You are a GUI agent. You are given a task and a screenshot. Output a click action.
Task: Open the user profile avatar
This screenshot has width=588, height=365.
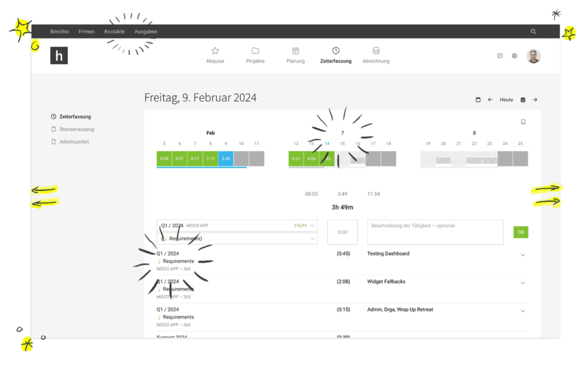(533, 56)
